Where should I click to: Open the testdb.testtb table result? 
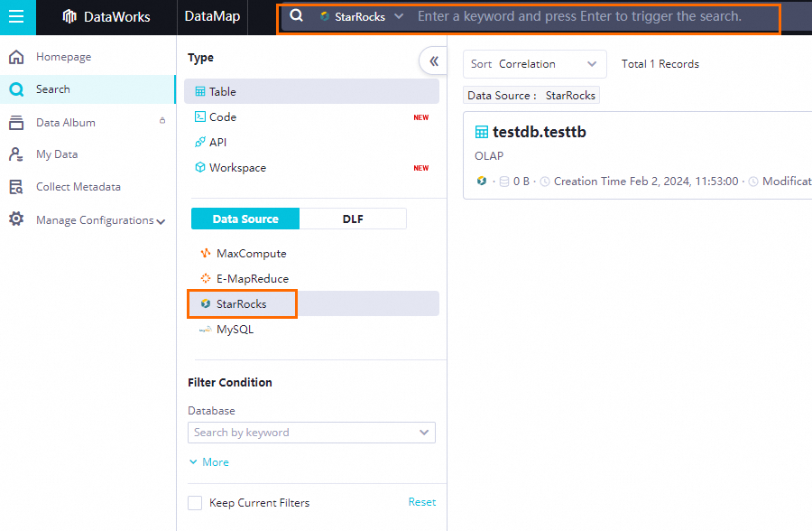click(x=540, y=132)
